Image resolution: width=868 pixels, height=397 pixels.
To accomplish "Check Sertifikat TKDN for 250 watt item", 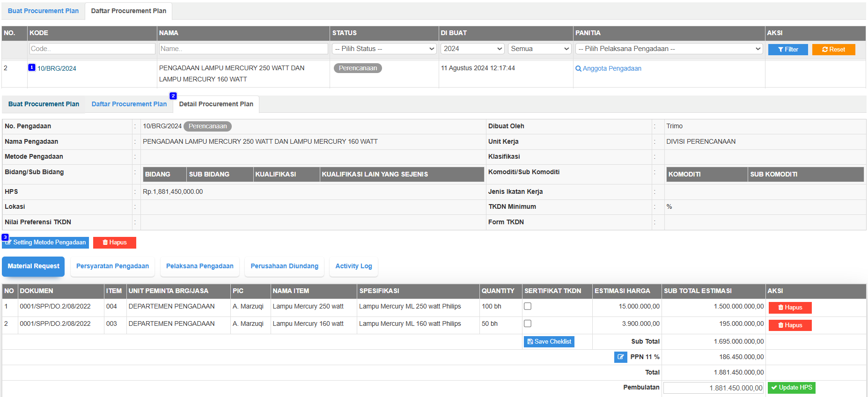I will [528, 306].
